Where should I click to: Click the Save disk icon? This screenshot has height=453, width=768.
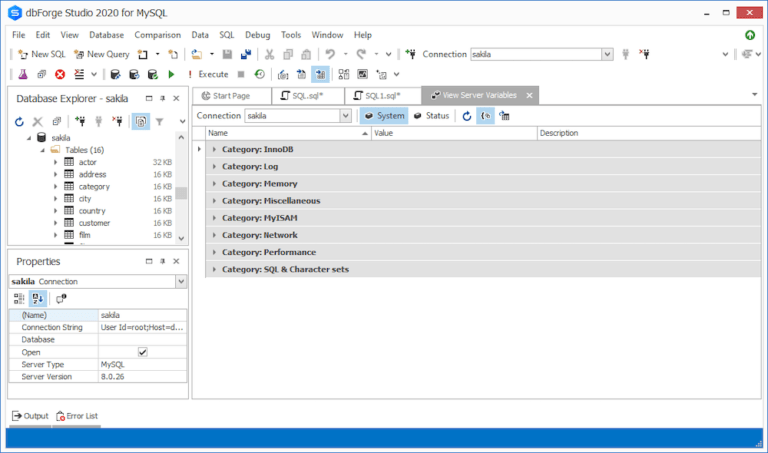tap(227, 54)
